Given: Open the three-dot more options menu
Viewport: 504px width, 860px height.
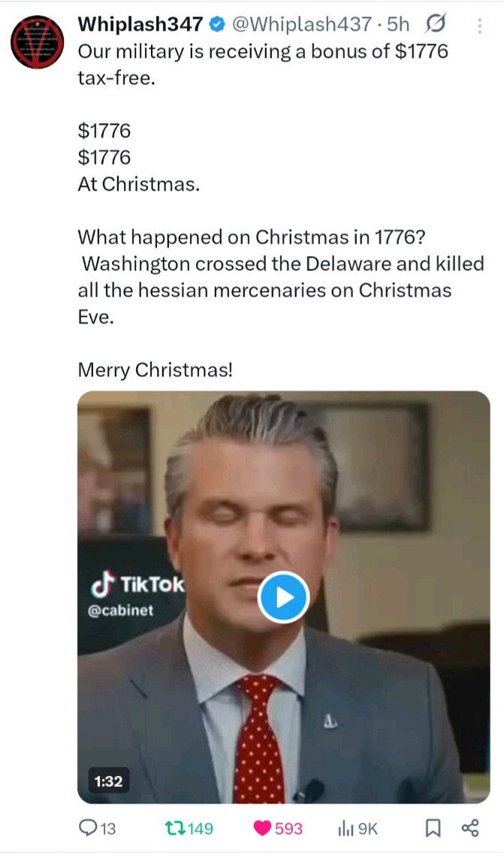Looking at the screenshot, I should coord(480,25).
